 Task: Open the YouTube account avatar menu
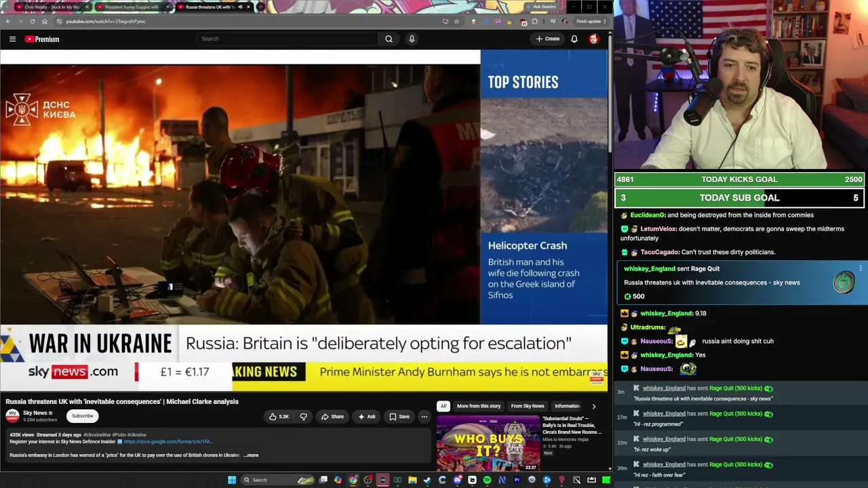tap(594, 39)
